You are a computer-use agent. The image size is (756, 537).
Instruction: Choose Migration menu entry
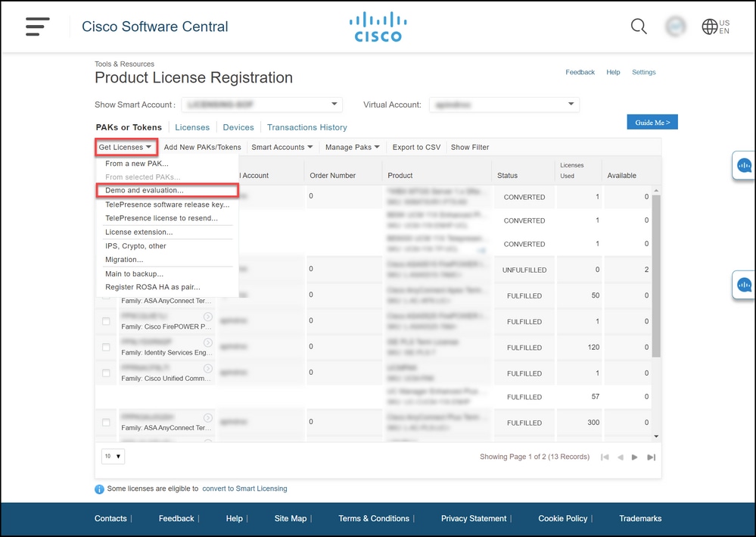click(124, 260)
